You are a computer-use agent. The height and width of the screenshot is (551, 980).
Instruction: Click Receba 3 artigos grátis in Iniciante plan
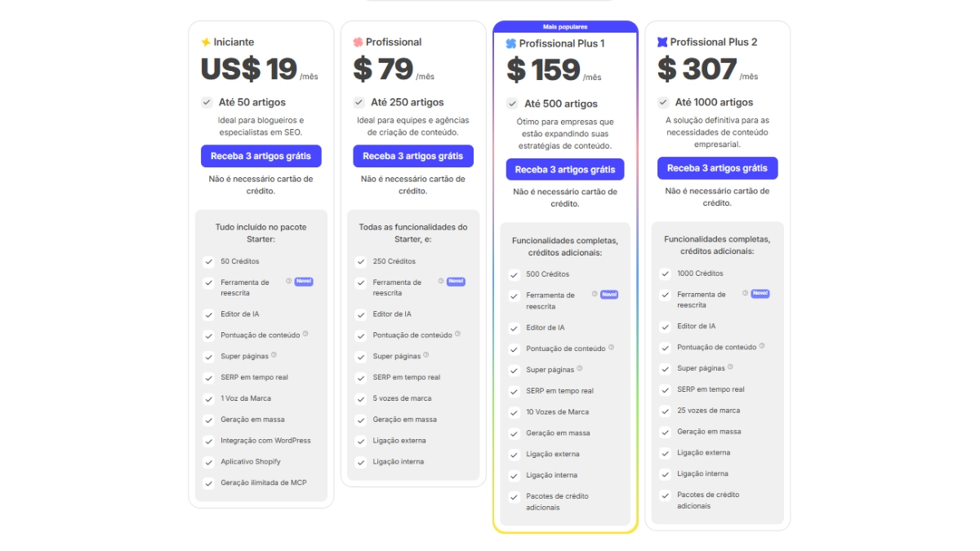pyautogui.click(x=261, y=156)
